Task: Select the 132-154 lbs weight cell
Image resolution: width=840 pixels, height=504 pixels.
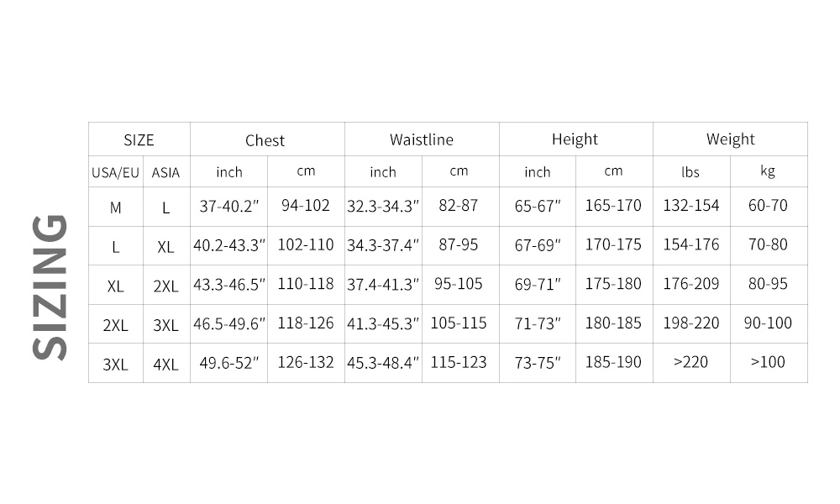Action: point(690,206)
